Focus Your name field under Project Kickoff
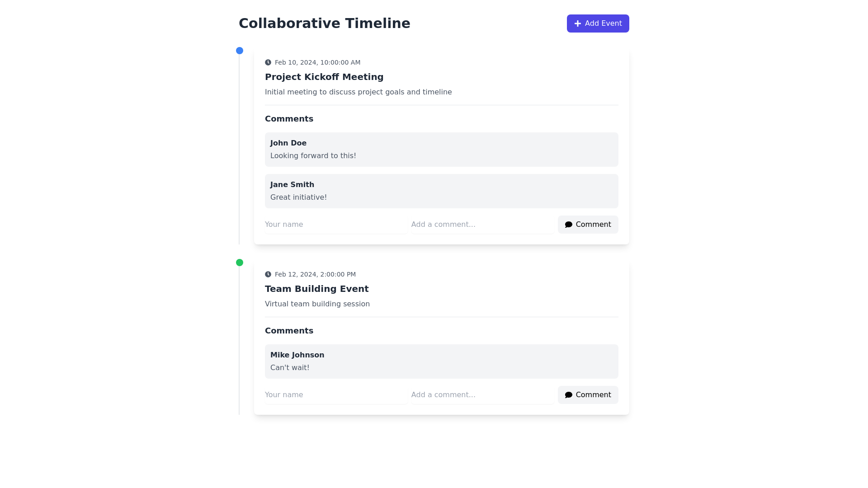 point(336,225)
